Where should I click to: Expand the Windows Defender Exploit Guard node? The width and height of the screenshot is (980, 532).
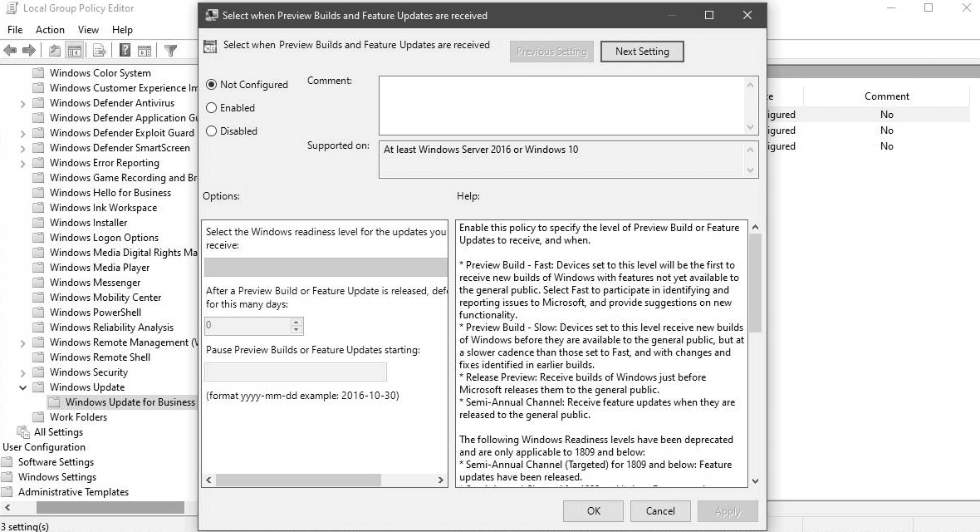pyautogui.click(x=23, y=133)
